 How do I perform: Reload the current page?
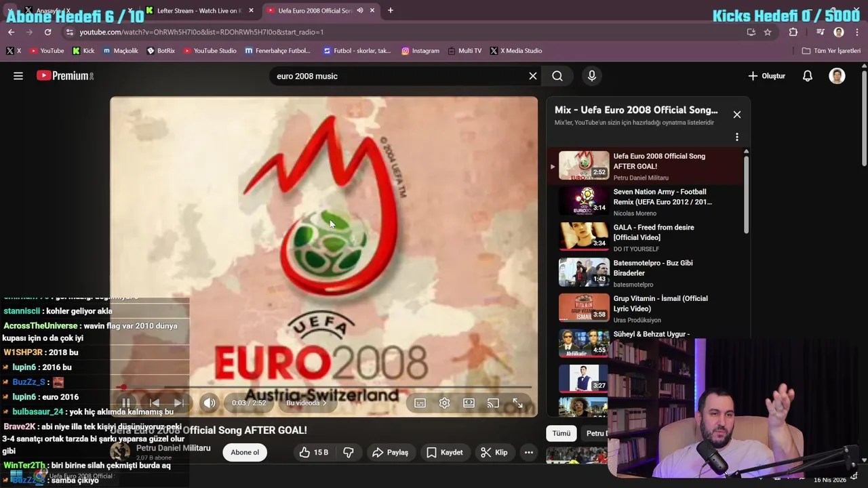point(47,32)
